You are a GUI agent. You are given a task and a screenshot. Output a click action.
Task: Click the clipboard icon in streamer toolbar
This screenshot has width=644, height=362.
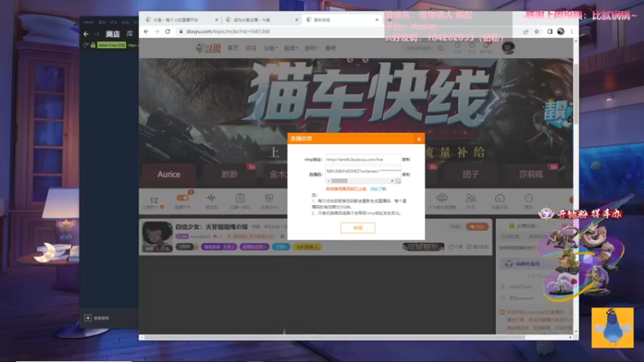pos(240,198)
